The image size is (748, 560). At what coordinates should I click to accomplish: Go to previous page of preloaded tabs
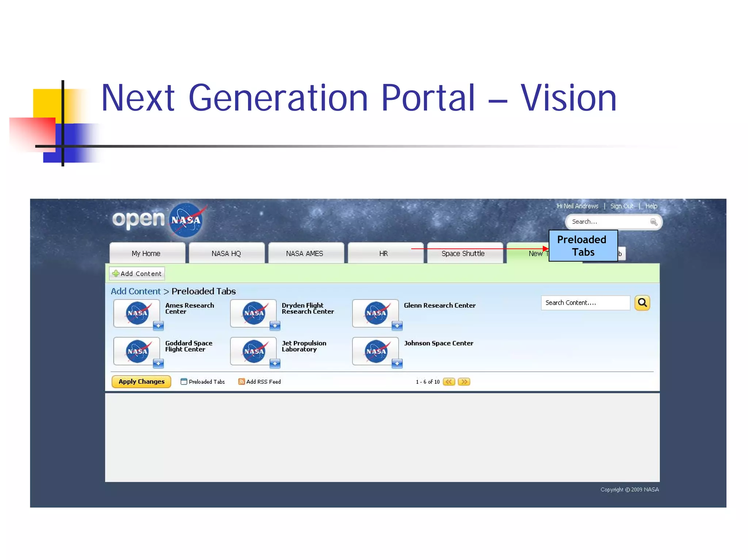click(449, 381)
